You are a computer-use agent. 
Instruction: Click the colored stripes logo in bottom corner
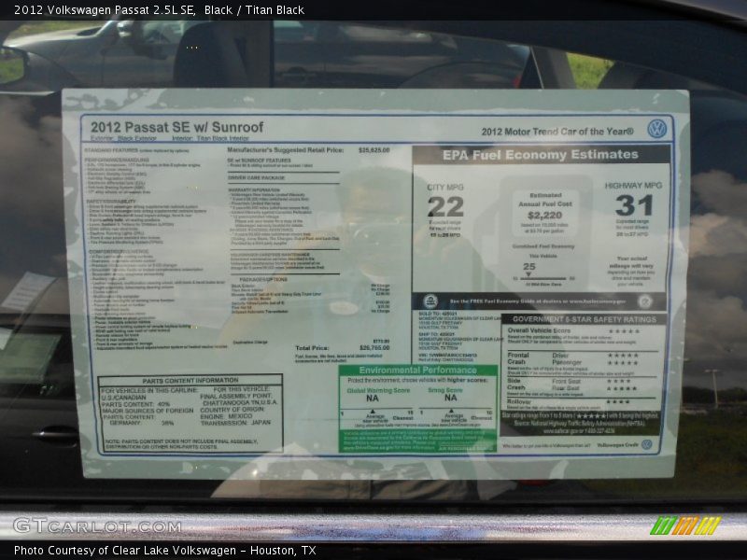click(685, 526)
